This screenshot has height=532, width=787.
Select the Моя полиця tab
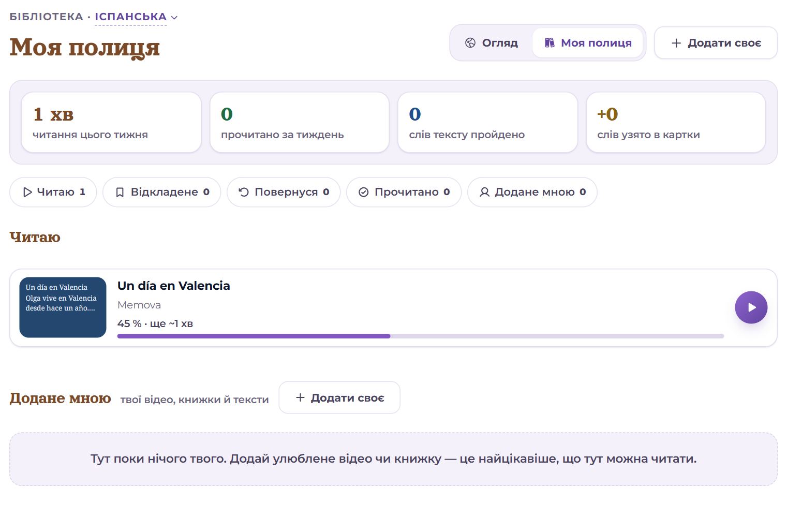click(x=588, y=43)
